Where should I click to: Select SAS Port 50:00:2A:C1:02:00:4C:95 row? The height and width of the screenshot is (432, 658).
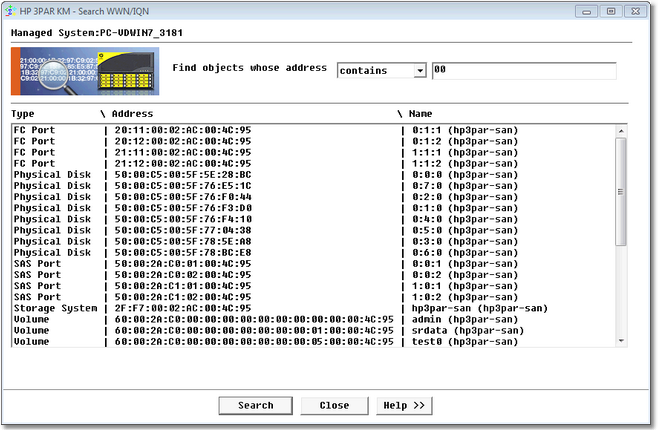tap(313, 297)
